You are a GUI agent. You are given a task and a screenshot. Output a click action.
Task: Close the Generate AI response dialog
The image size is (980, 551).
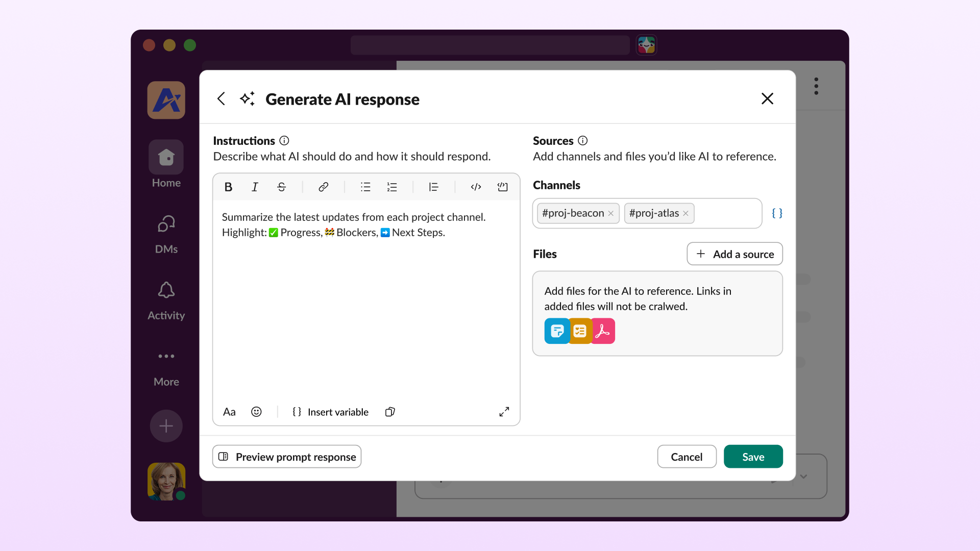pyautogui.click(x=767, y=99)
